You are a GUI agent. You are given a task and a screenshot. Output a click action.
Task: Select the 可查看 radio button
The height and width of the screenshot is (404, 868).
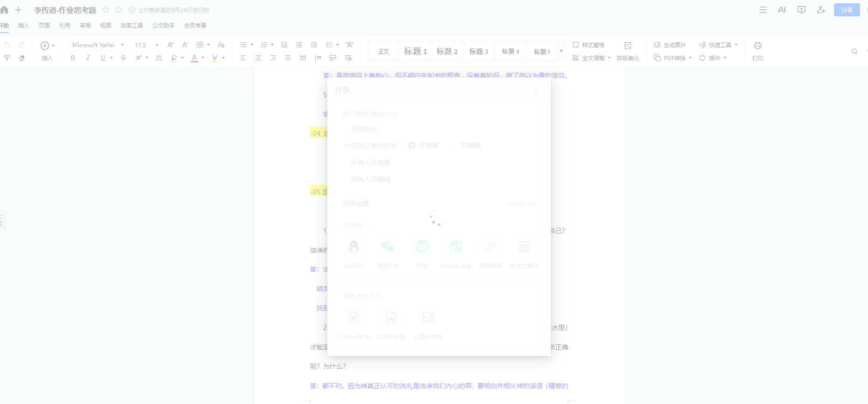pos(412,145)
